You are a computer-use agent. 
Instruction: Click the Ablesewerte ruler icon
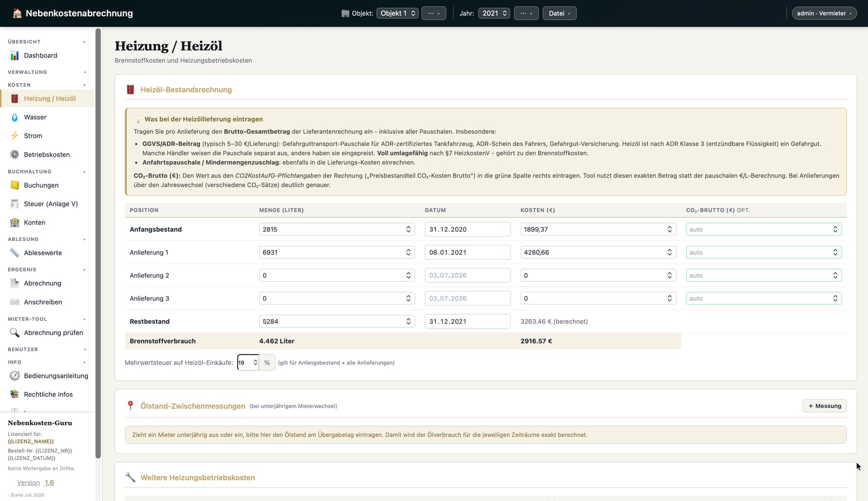15,253
